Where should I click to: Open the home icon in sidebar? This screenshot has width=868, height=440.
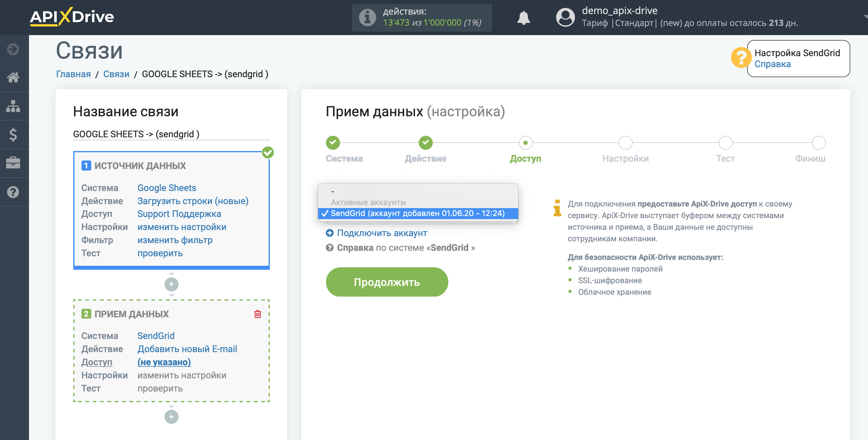(13, 78)
